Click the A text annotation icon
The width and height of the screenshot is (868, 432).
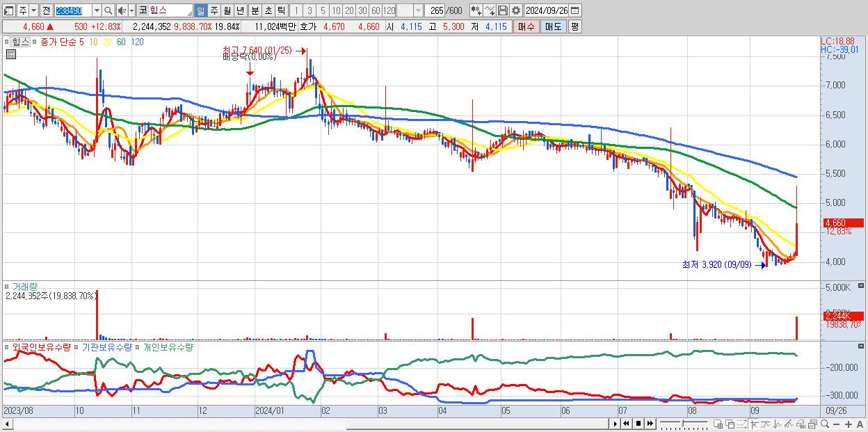pyautogui.click(x=860, y=424)
